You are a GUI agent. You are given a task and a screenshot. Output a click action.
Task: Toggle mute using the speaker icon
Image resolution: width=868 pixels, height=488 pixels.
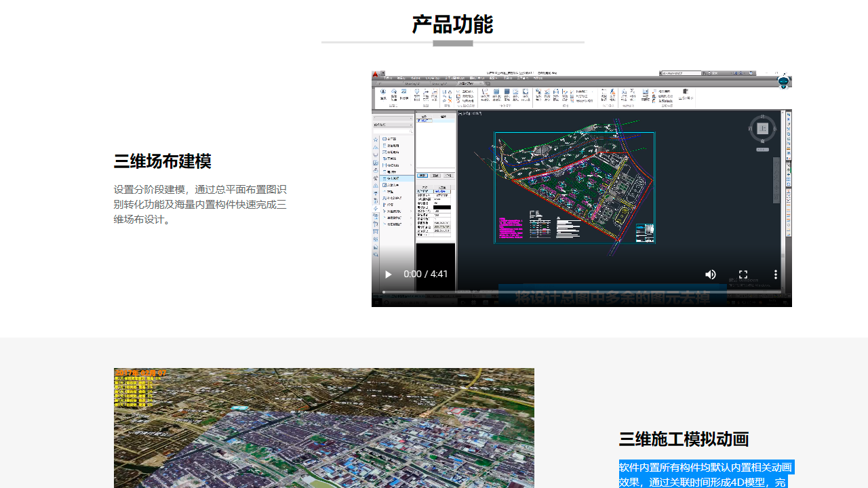click(711, 274)
